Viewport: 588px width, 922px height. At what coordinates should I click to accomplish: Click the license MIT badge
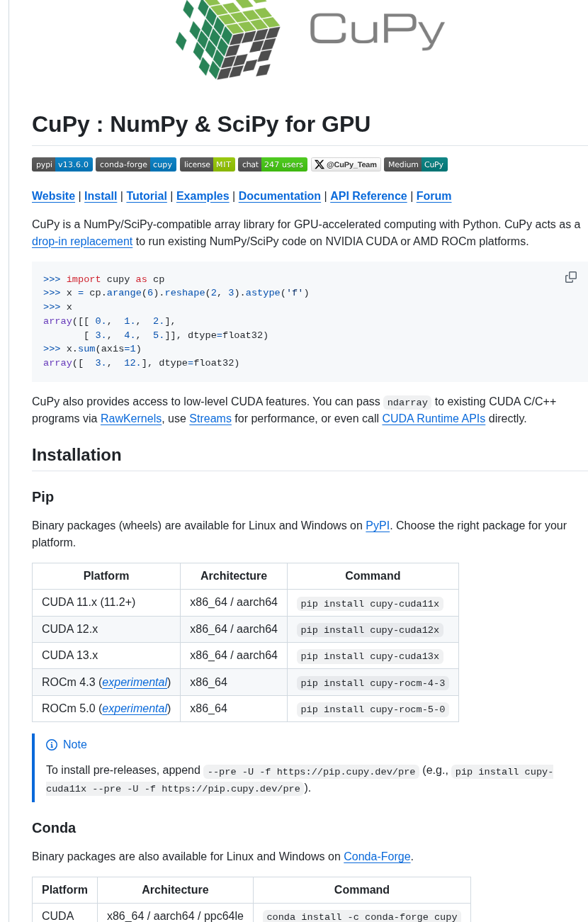click(x=208, y=164)
